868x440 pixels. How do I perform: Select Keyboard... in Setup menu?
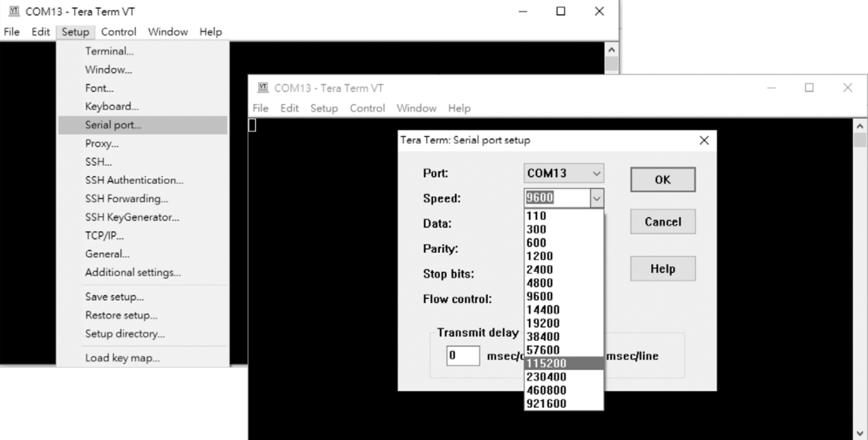(x=143, y=106)
